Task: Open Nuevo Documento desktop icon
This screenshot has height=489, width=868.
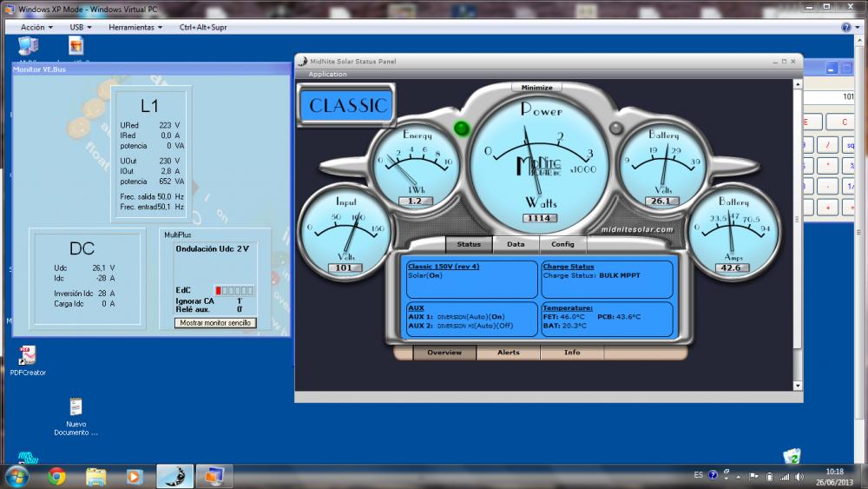Action: pyautogui.click(x=76, y=417)
